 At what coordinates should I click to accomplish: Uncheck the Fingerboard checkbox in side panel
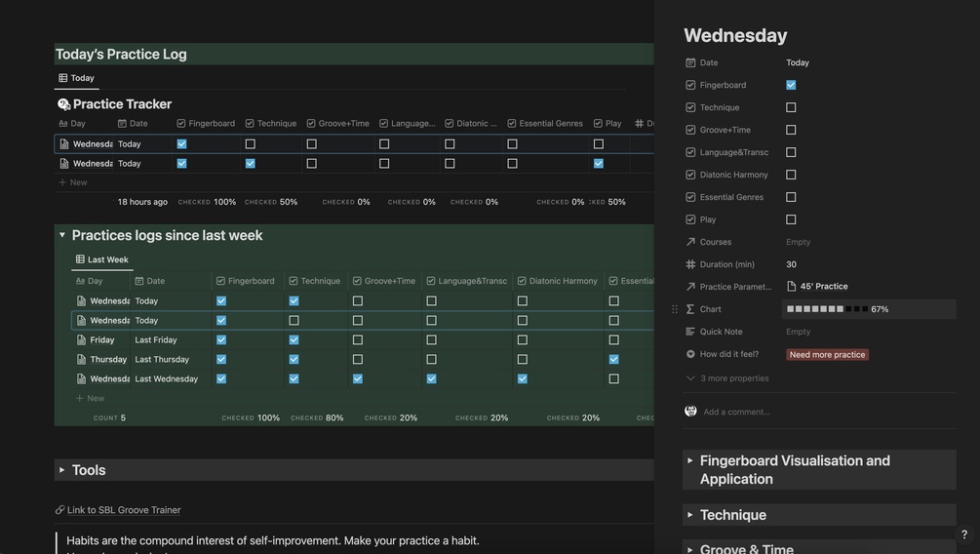[x=791, y=85]
